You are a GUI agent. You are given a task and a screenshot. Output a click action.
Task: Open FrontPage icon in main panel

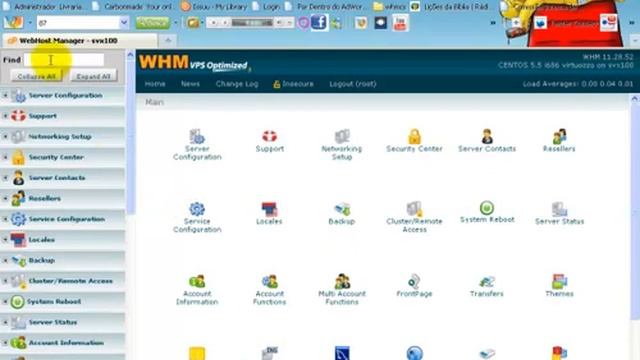coord(414,281)
